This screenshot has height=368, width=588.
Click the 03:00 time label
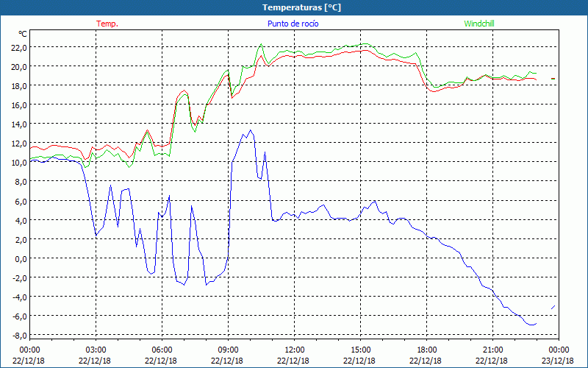[x=96, y=350]
